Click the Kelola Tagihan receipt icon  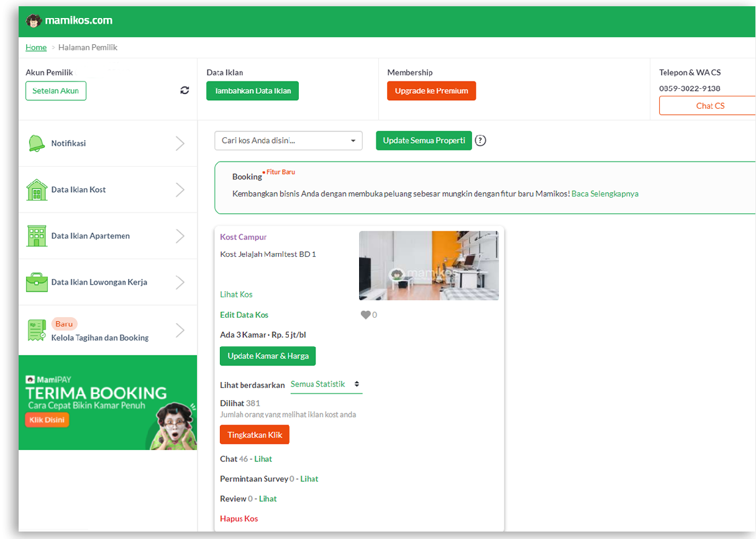[37, 331]
